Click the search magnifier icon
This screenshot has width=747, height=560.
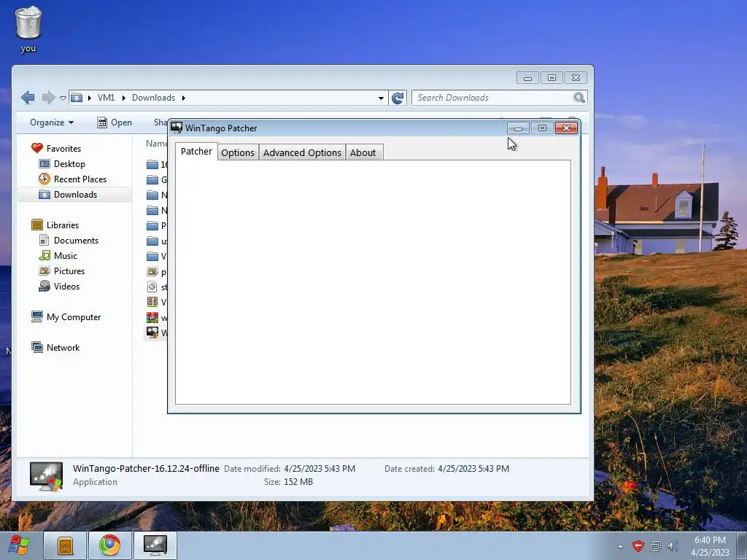pos(579,98)
